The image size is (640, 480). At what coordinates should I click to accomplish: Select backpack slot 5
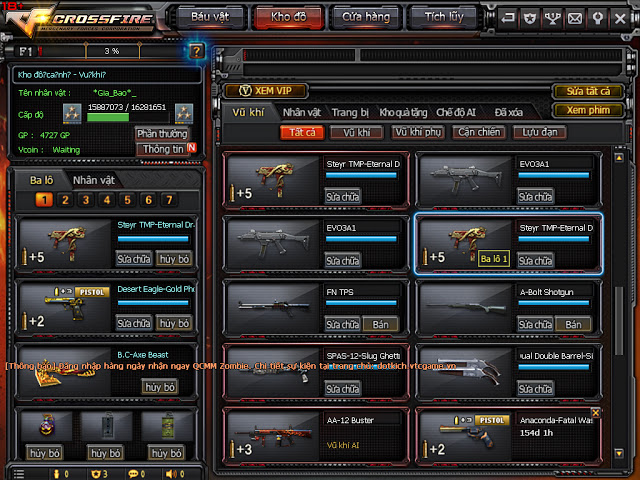128,200
